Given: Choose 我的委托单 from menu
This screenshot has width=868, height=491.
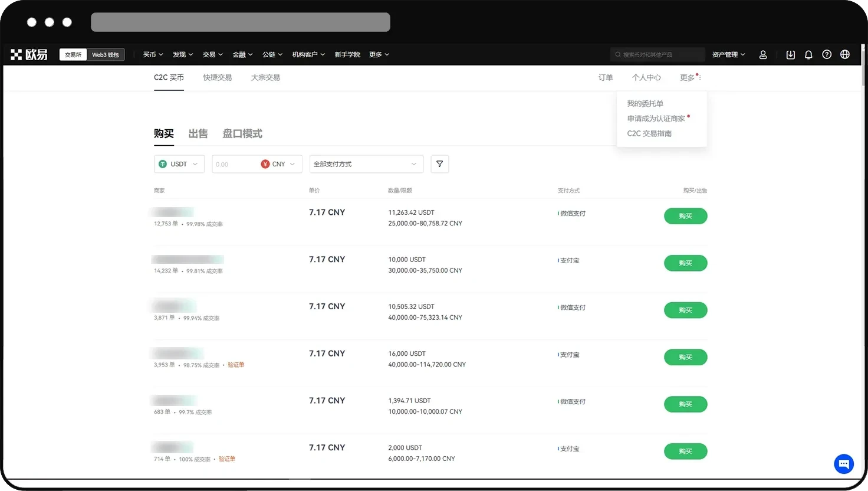Looking at the screenshot, I should [645, 103].
